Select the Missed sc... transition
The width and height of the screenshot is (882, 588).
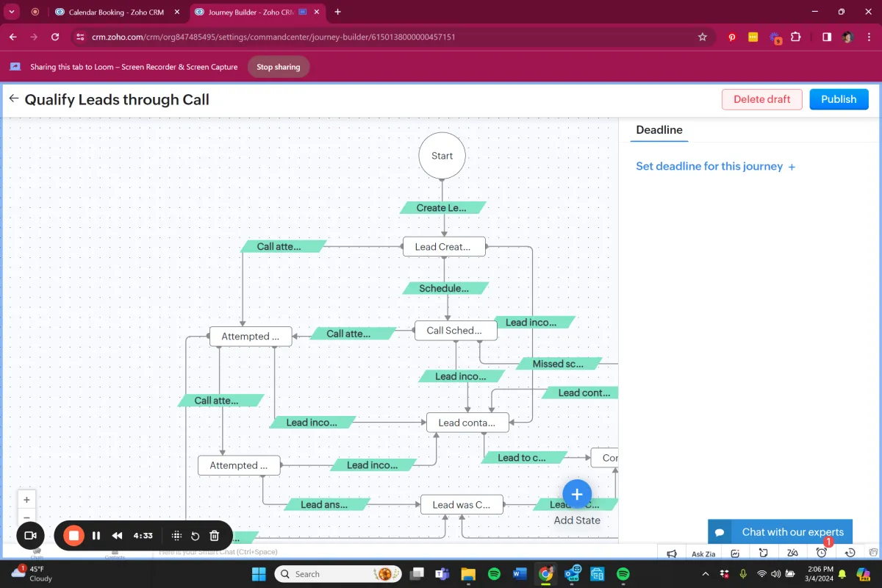[559, 364]
